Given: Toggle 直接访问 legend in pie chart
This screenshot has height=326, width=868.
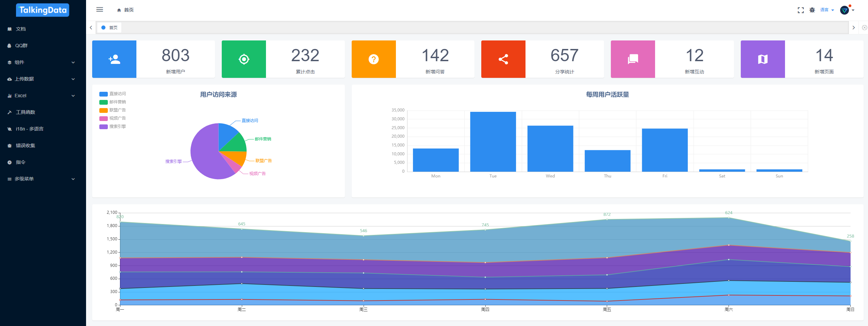Looking at the screenshot, I should pos(113,94).
